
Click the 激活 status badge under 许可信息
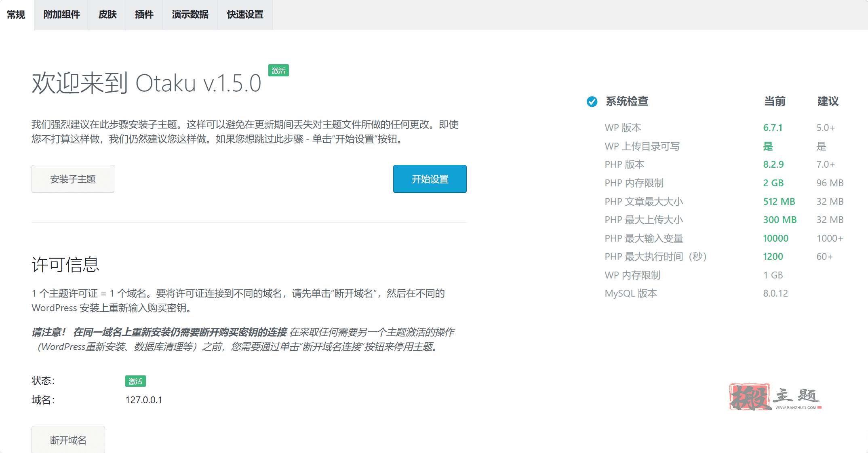(135, 381)
